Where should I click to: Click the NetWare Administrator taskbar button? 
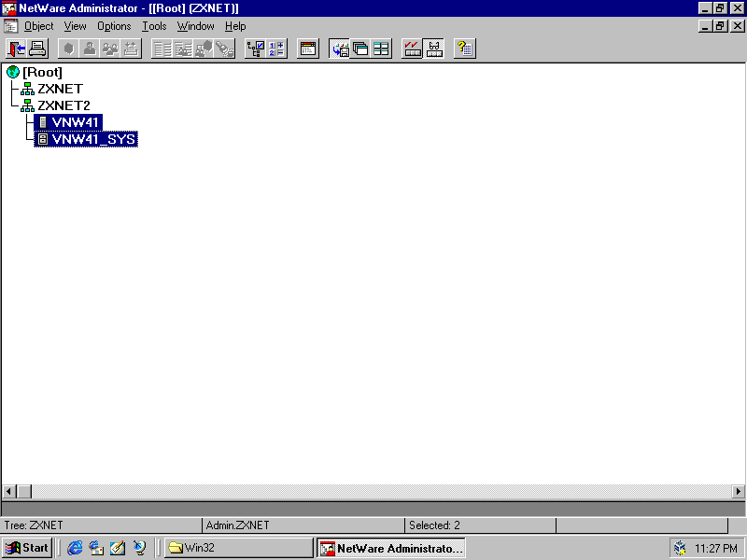(391, 548)
